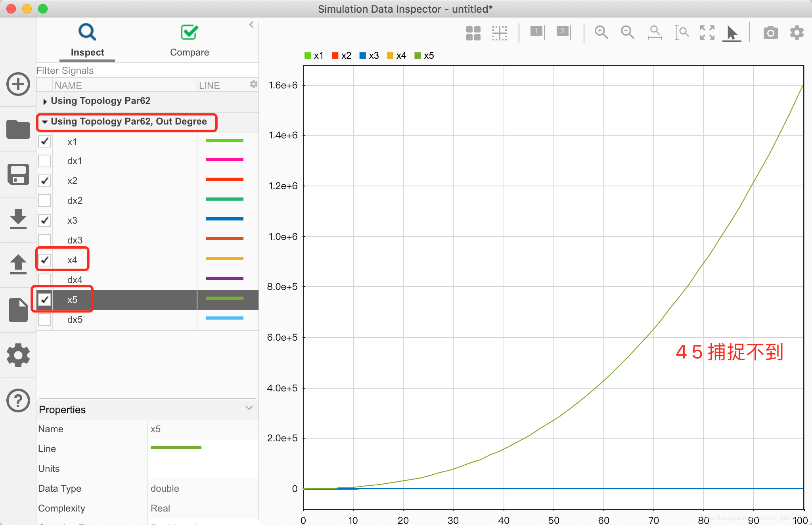Collapse the Out Degree run group
Screen dimensions: 812x525
(x=45, y=122)
